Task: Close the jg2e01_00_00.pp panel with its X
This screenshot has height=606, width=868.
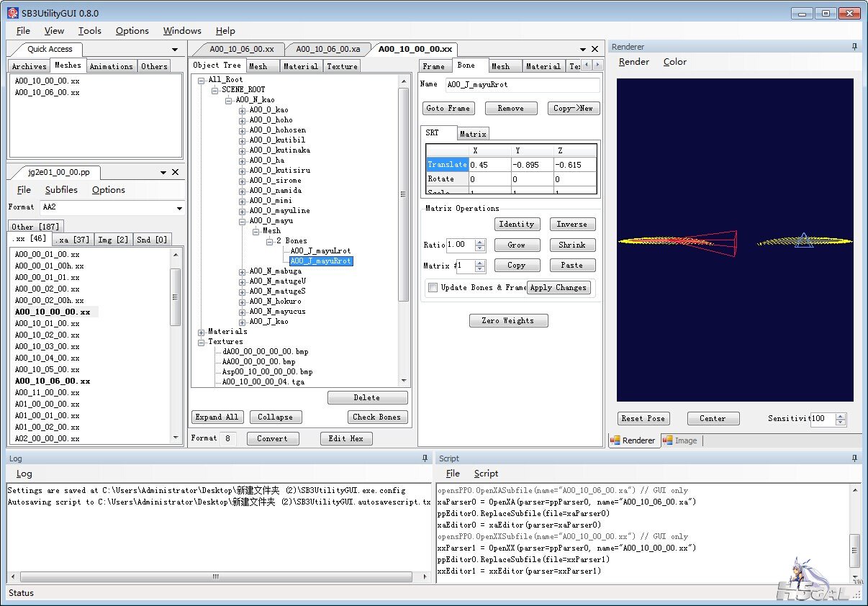Action: [x=175, y=172]
